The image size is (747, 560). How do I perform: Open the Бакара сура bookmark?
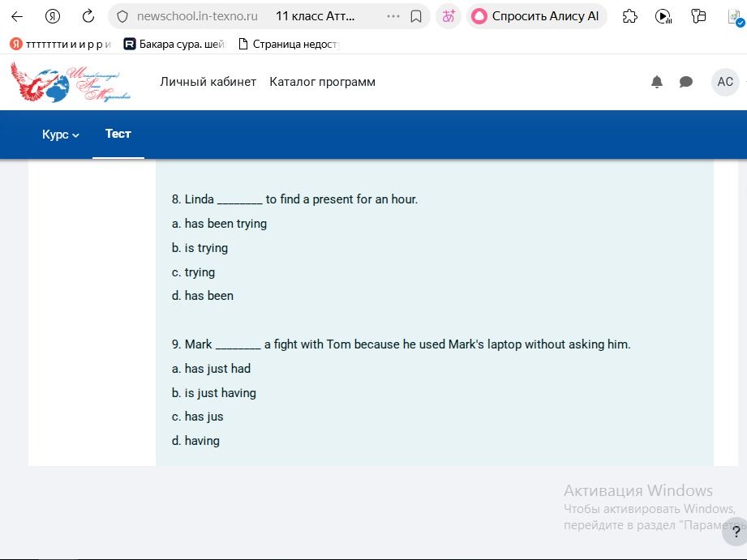(x=174, y=45)
